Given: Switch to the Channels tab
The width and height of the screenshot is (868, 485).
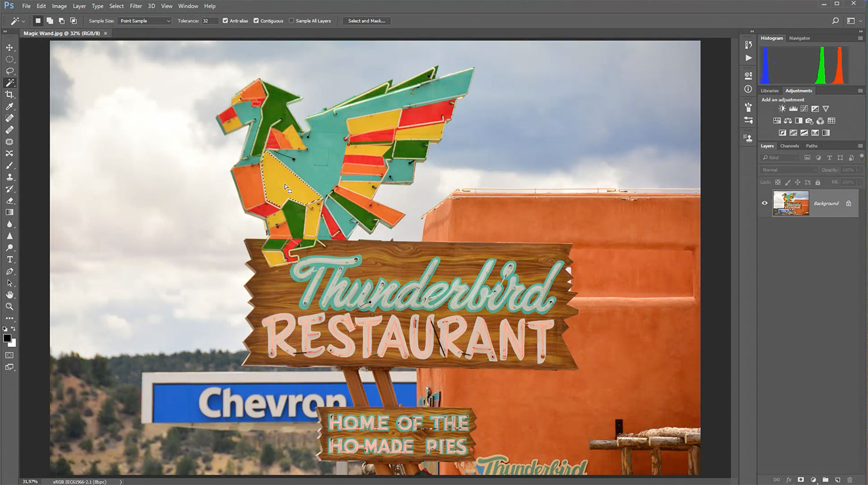Looking at the screenshot, I should tap(789, 146).
